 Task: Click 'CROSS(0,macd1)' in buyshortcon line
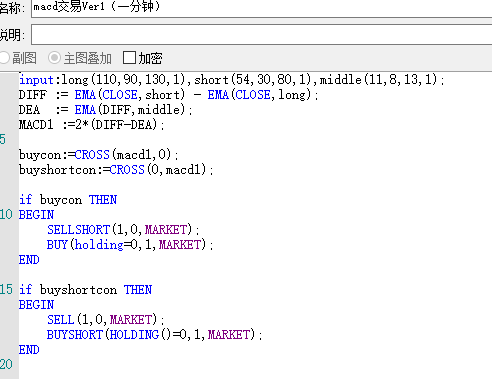pyautogui.click(x=158, y=170)
